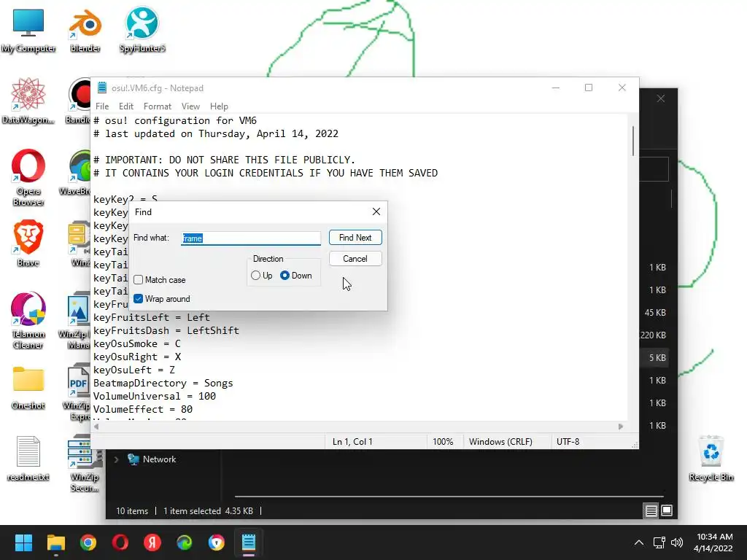Click the horizontal scrollbar left arrow

coord(97,427)
